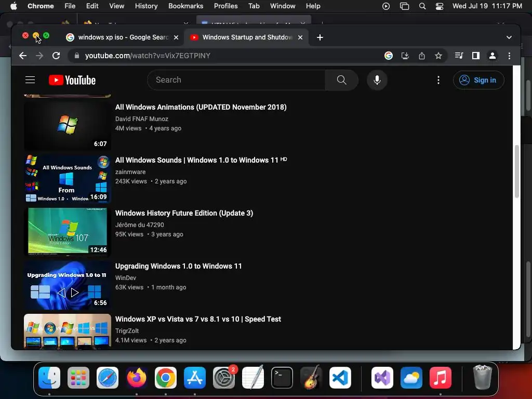Screen dimensions: 532x399
Task: Open the File menu
Action: click(70, 6)
